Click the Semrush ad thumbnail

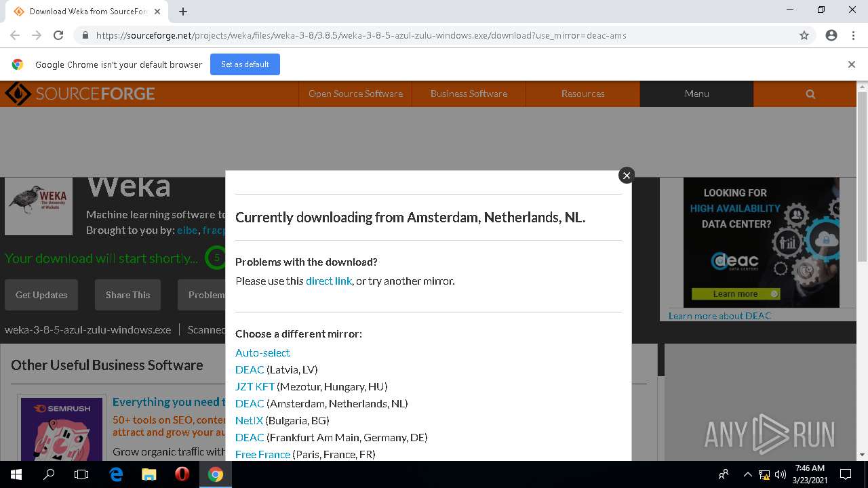point(61,429)
